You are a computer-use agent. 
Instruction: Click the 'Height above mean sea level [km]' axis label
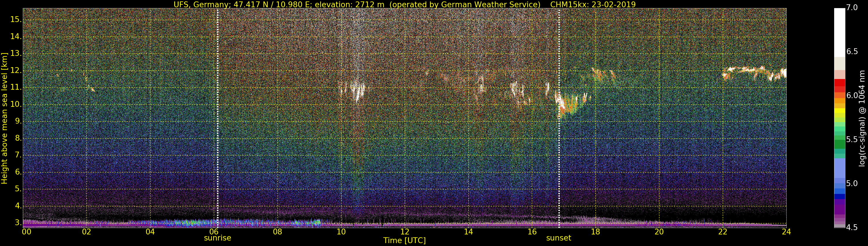coord(4,118)
